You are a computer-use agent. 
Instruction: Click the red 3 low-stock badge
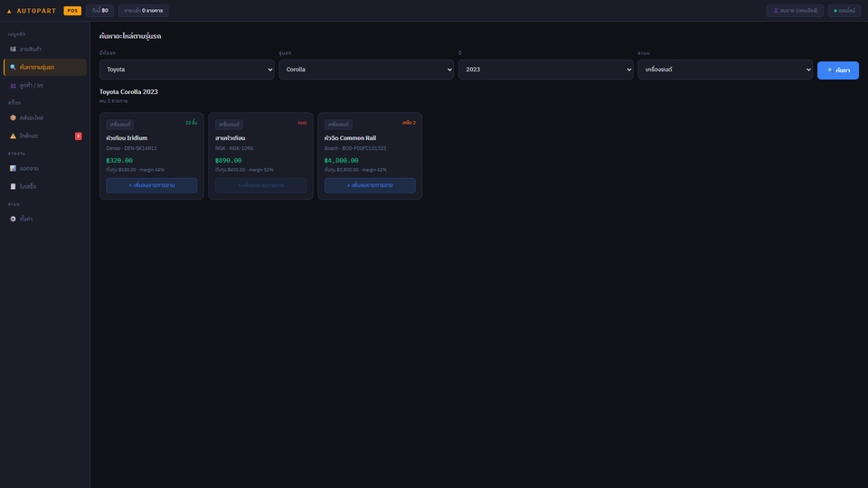click(x=78, y=136)
